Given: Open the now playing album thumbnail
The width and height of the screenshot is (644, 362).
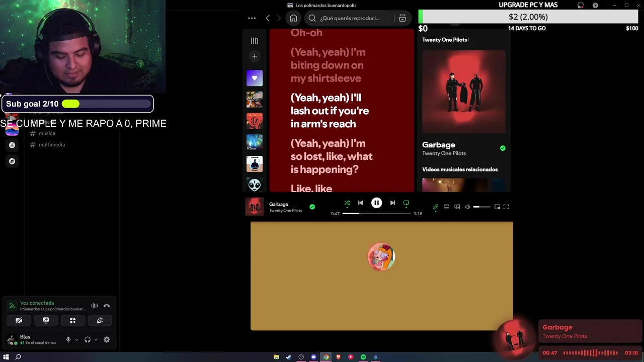Looking at the screenshot, I should [x=254, y=207].
